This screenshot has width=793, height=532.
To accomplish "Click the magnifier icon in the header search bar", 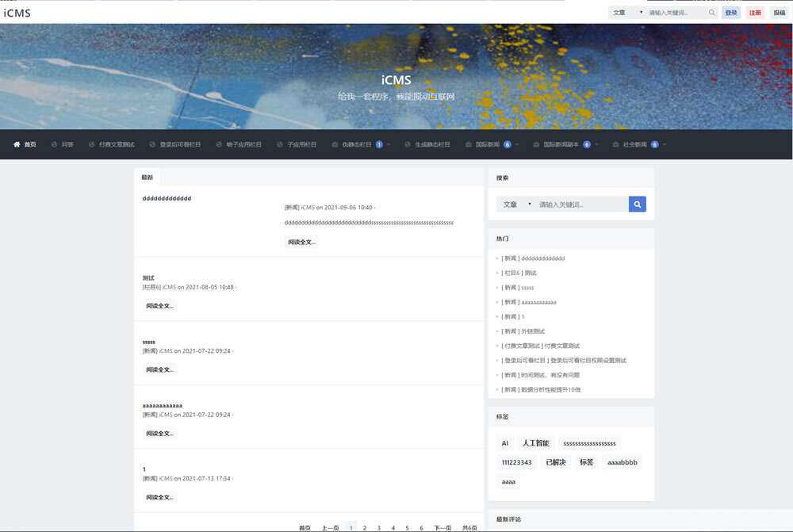I will click(x=711, y=13).
